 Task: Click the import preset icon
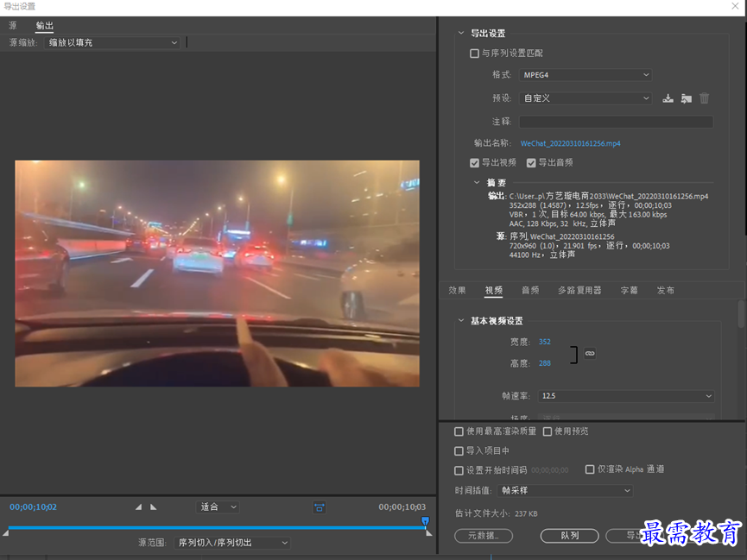(x=686, y=98)
